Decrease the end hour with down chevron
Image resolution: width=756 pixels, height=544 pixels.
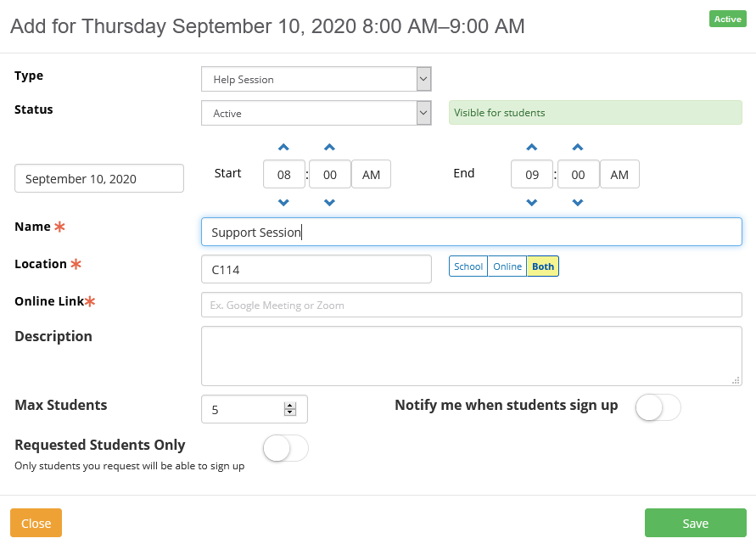(x=532, y=202)
